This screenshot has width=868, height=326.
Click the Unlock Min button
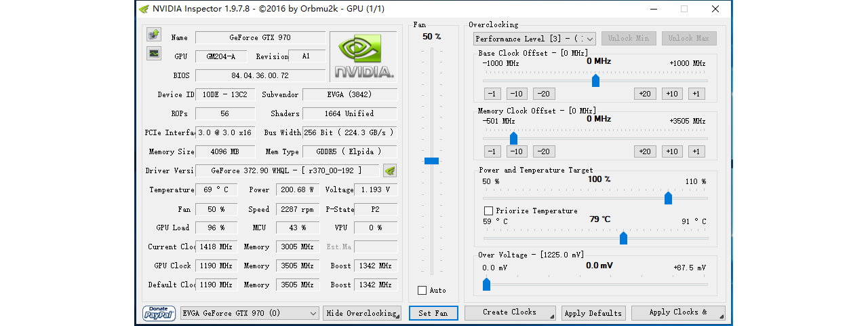tap(629, 39)
